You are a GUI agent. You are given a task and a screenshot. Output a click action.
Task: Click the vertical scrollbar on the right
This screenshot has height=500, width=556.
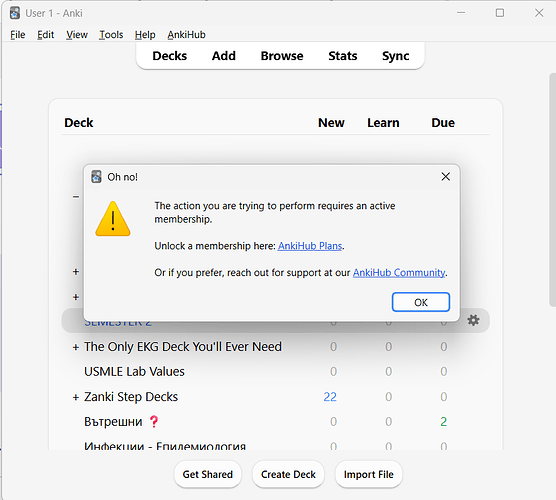tap(552, 190)
